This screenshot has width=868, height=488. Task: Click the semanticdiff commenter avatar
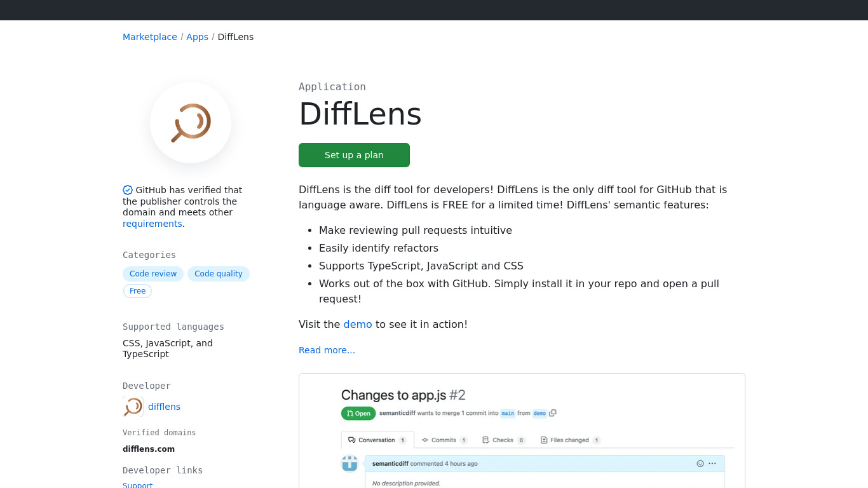click(350, 464)
